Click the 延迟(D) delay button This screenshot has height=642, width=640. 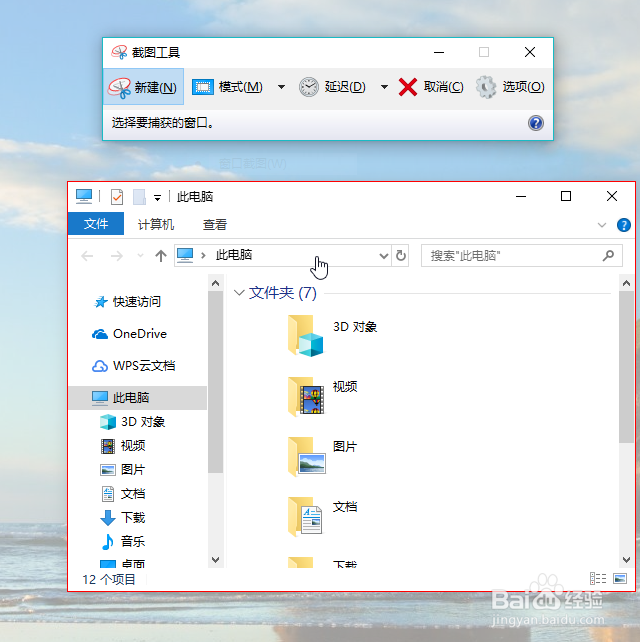332,87
